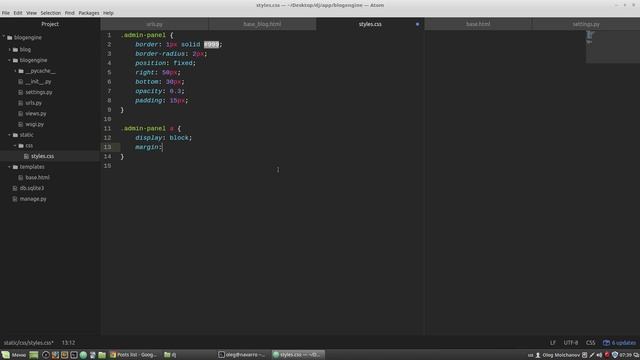Change the CSS grammar selector
Viewport: 640px width, 360px height.
[x=590, y=343]
